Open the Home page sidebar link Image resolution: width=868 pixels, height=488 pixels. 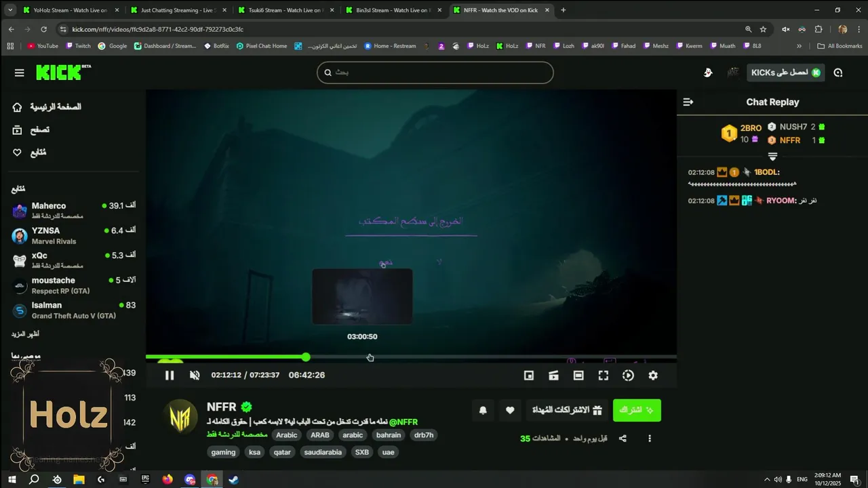coord(47,107)
